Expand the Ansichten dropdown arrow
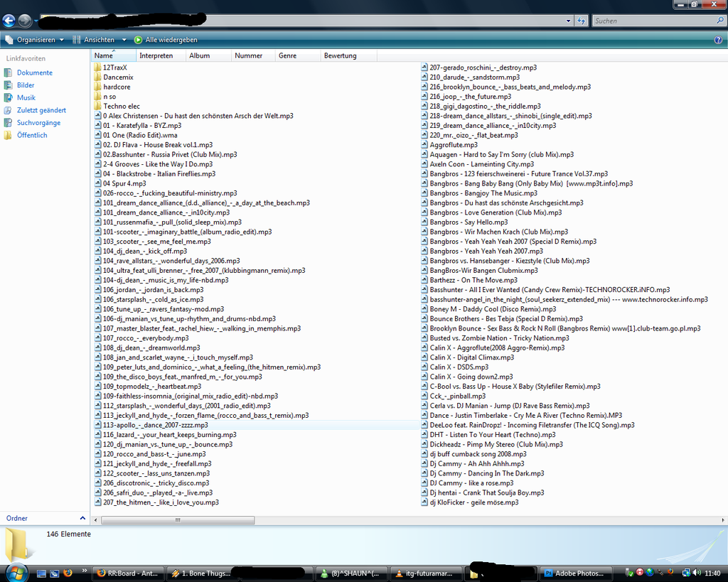This screenshot has height=582, width=728. click(124, 40)
